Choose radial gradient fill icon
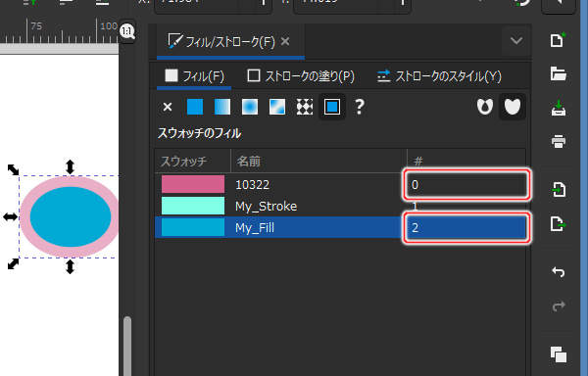 (250, 107)
